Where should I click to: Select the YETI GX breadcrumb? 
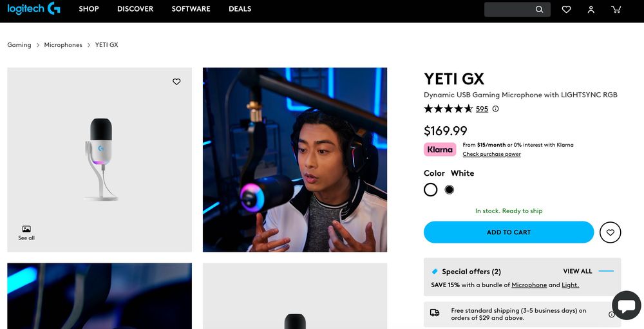click(107, 45)
